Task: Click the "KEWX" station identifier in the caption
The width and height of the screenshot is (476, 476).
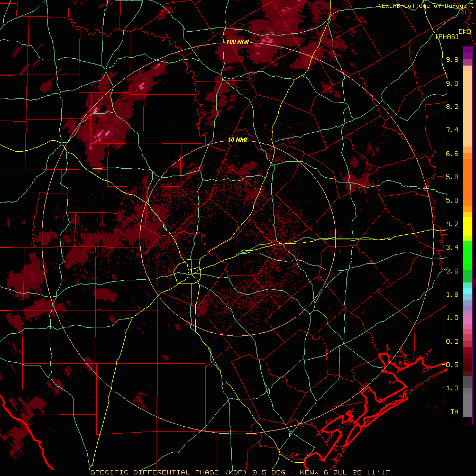Action: (x=309, y=472)
